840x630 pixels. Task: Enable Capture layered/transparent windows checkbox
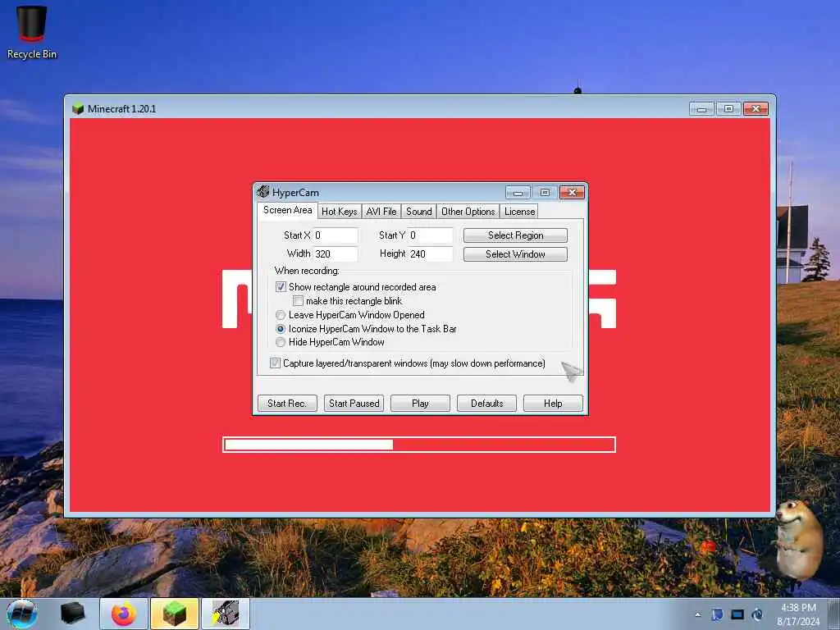[275, 363]
